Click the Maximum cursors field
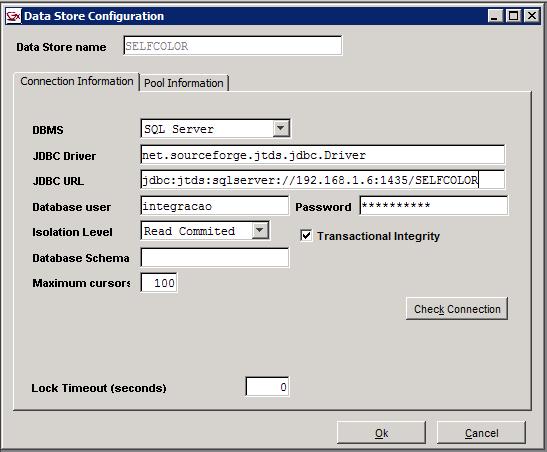Viewport: 547px width, 452px height. pyautogui.click(x=159, y=282)
